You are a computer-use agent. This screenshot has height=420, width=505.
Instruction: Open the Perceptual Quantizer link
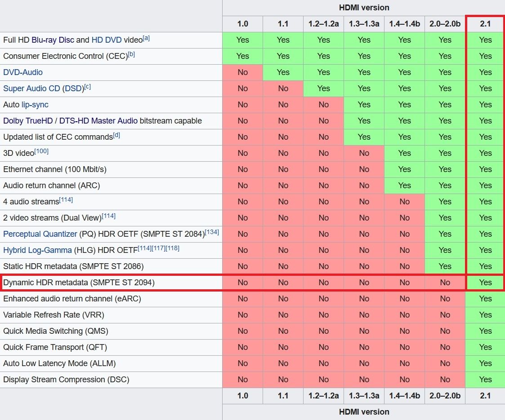point(40,234)
